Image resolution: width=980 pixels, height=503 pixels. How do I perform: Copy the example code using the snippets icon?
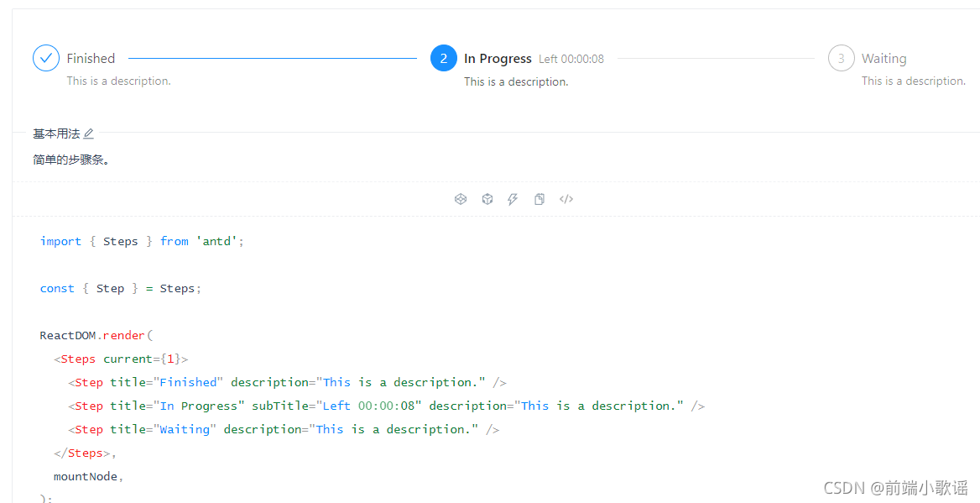click(x=540, y=199)
